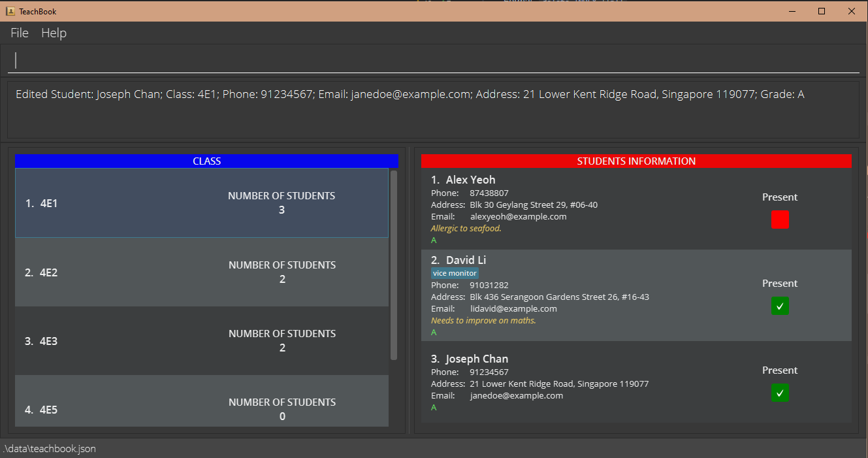The image size is (868, 458).
Task: Click the TeachBook app icon in title bar
Action: (x=10, y=11)
